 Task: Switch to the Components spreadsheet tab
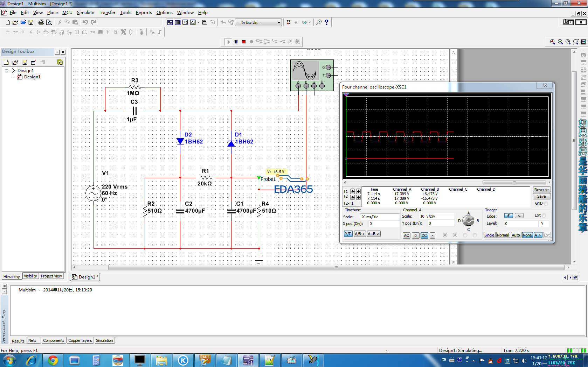click(x=54, y=340)
